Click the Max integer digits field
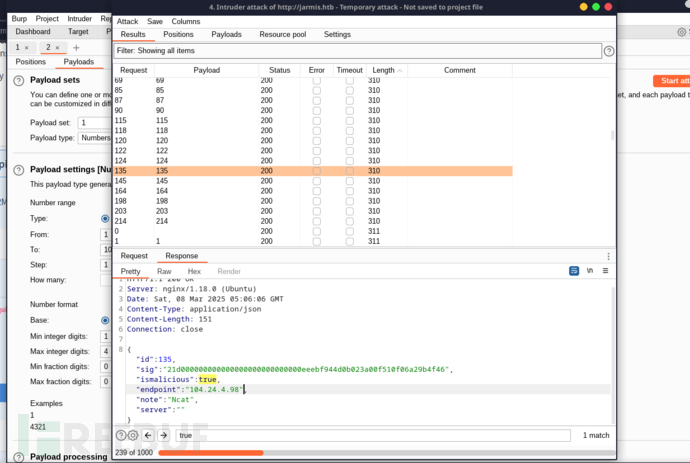The height and width of the screenshot is (463, 690). pyautogui.click(x=106, y=351)
